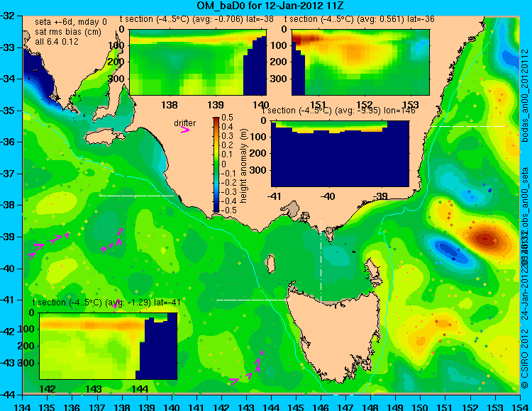
Task: Click the '-35' latitude label on left axis
Action: pos(8,111)
